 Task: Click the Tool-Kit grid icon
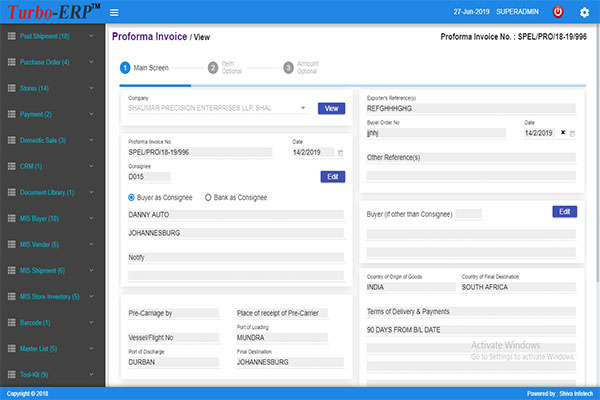pyautogui.click(x=12, y=374)
